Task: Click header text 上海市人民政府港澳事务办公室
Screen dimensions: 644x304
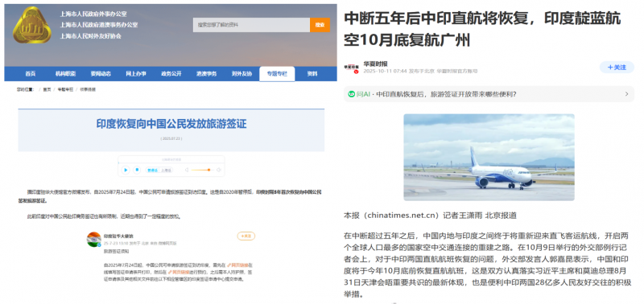Action: pyautogui.click(x=99, y=25)
